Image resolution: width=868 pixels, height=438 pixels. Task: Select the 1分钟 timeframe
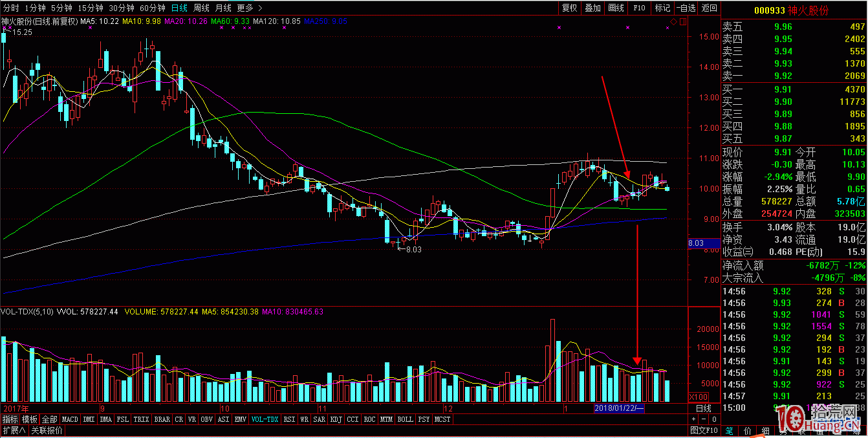(35, 8)
